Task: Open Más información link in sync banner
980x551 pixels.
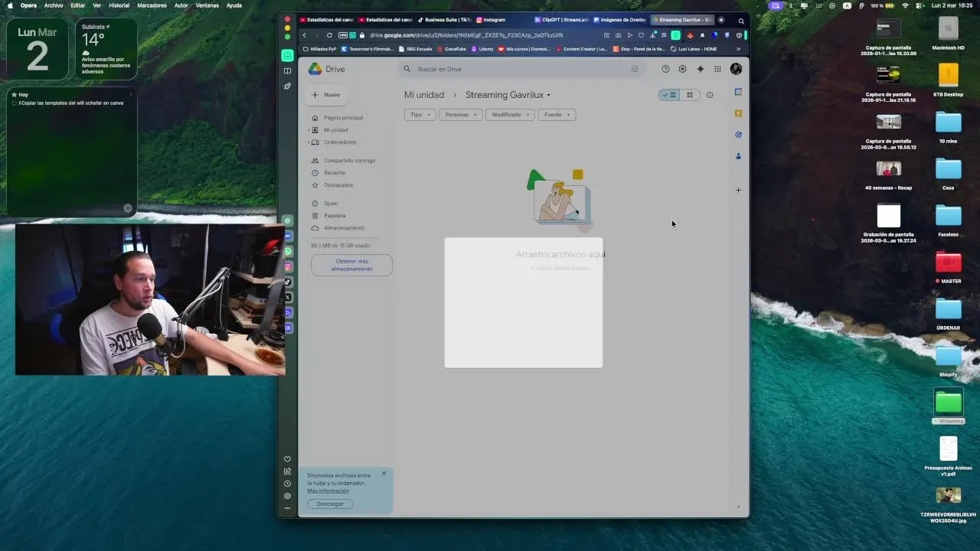Action: [328, 491]
